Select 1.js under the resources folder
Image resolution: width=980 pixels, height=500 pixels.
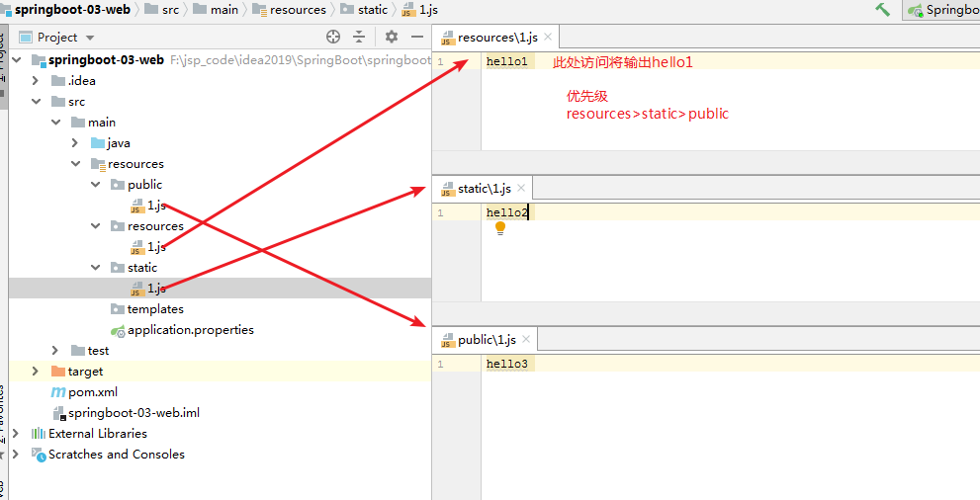point(148,247)
